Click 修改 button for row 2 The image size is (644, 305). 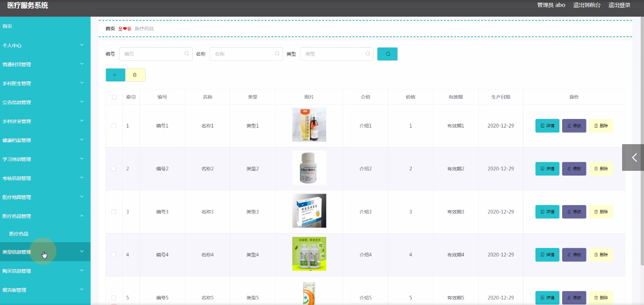tap(574, 168)
